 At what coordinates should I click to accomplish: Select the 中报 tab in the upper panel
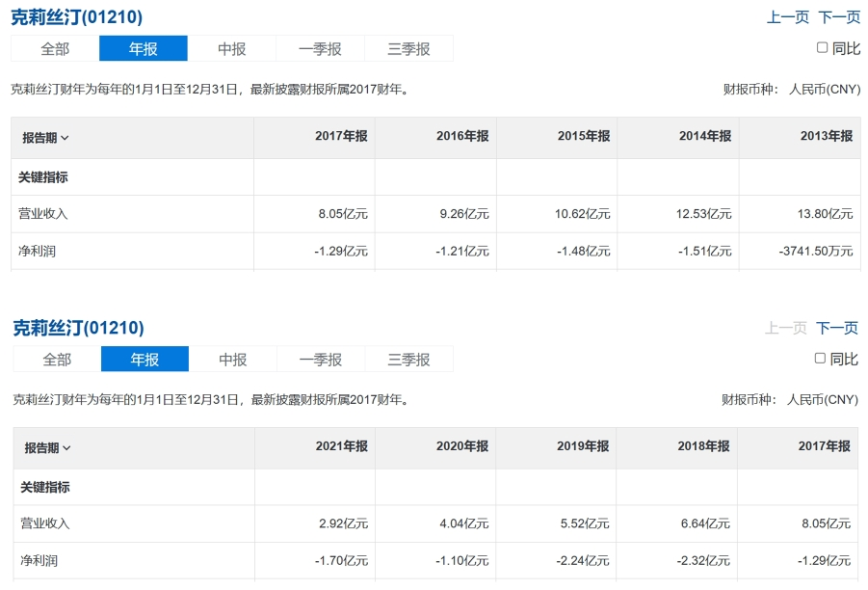231,48
